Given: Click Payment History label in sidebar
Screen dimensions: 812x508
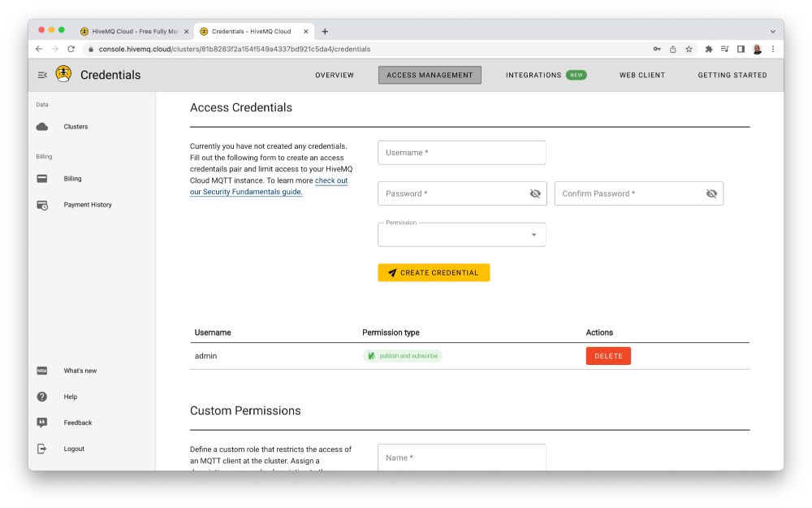Looking at the screenshot, I should pos(88,205).
